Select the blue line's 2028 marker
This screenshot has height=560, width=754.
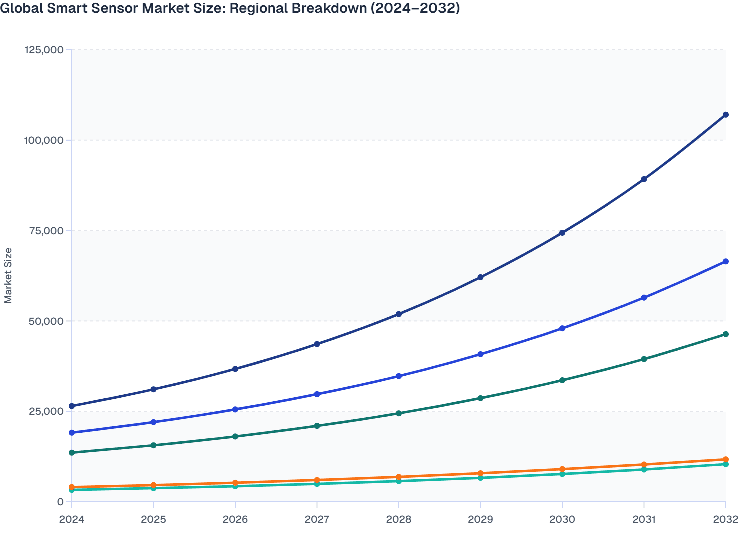398,375
